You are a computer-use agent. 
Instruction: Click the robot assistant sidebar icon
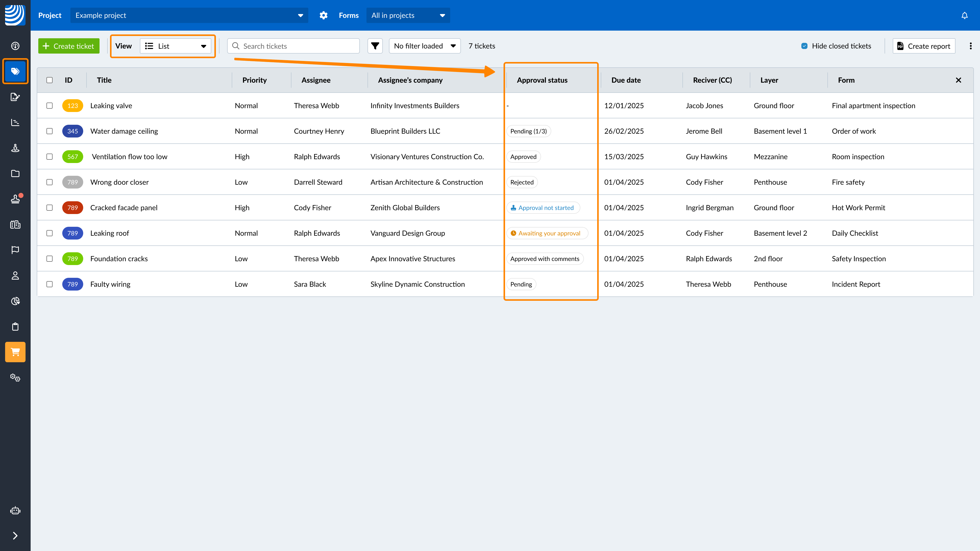(x=15, y=510)
